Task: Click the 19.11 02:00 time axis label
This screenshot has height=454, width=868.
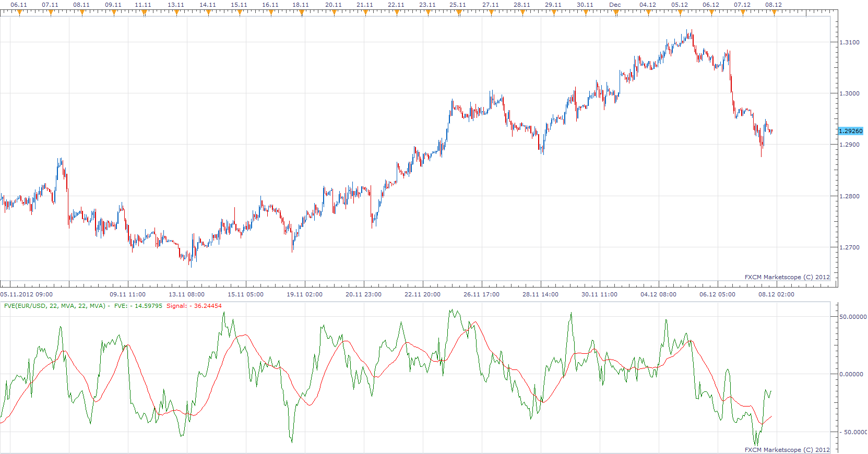Action: coord(304,294)
